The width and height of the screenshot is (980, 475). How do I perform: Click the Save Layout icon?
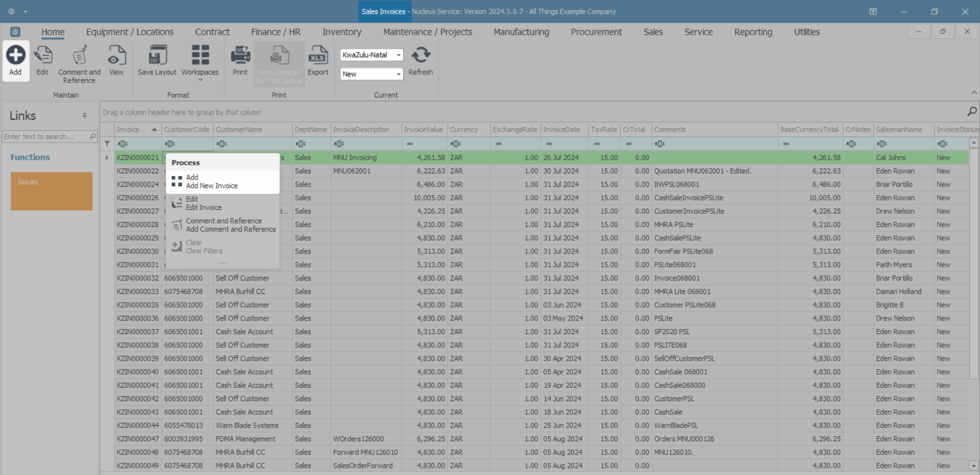(x=157, y=55)
